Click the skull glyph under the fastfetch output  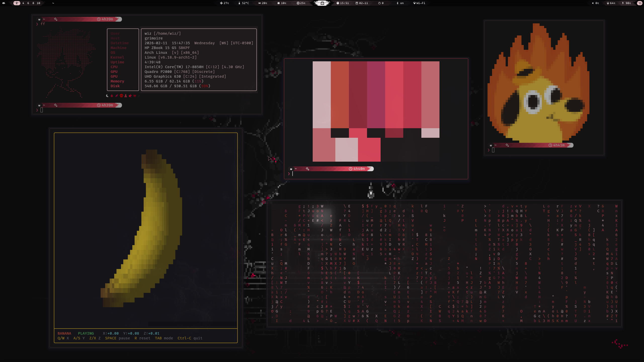[122, 96]
